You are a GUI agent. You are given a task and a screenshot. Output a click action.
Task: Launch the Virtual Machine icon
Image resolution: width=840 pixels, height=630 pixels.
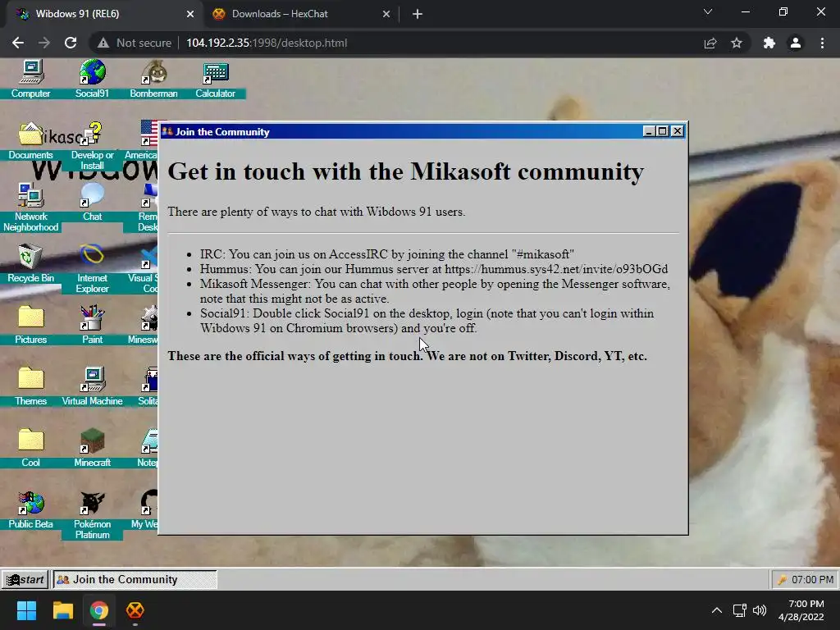point(92,387)
